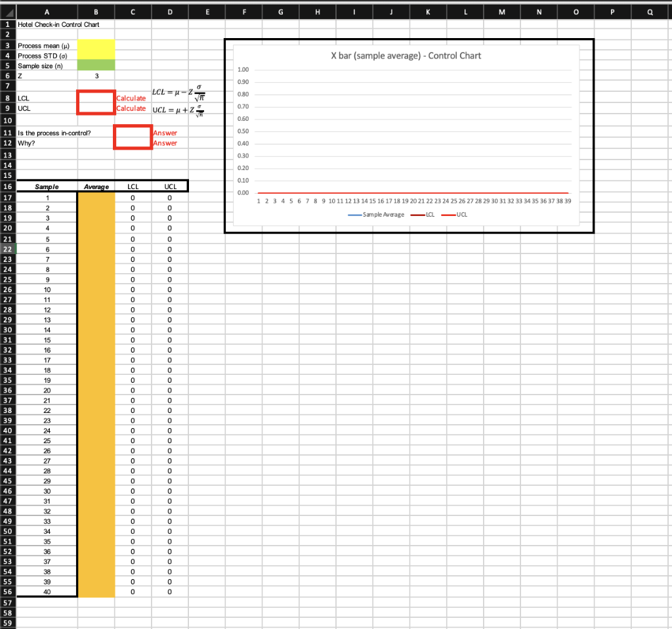Image resolution: width=672 pixels, height=629 pixels.
Task: Click the Select All corner triangle
Action: [8, 12]
